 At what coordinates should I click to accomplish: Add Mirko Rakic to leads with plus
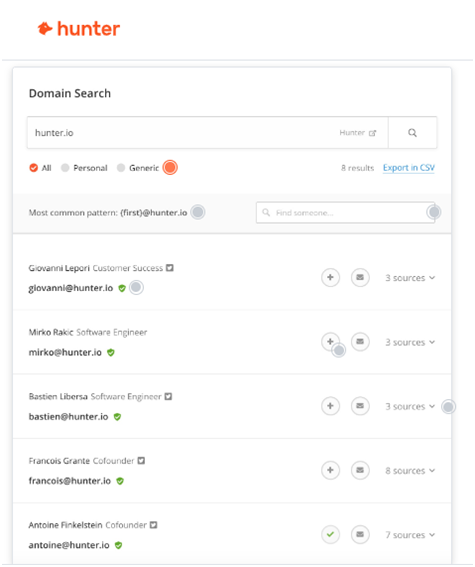pyautogui.click(x=330, y=342)
